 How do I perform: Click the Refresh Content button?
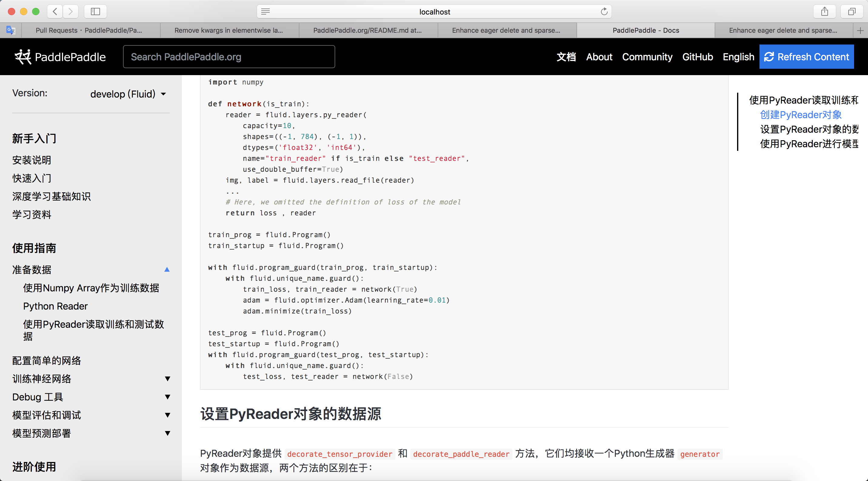tap(806, 57)
